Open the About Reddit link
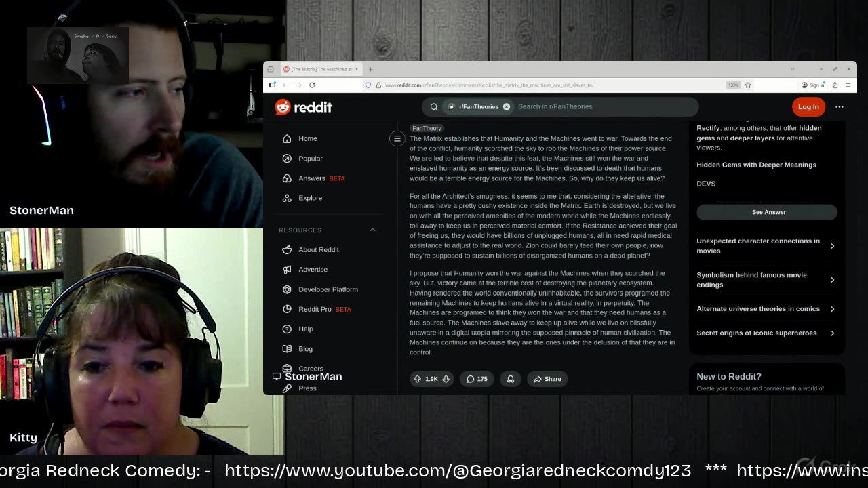Image resolution: width=868 pixels, height=488 pixels. (318, 249)
